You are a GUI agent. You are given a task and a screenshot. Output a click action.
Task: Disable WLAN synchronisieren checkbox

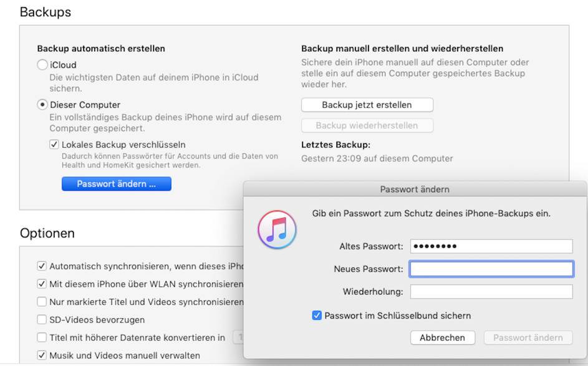click(x=42, y=284)
